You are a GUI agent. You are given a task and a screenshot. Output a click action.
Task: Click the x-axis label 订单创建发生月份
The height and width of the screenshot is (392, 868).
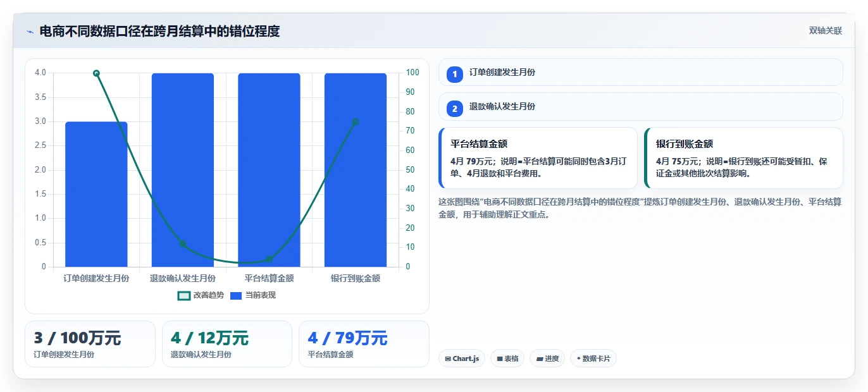(96, 278)
